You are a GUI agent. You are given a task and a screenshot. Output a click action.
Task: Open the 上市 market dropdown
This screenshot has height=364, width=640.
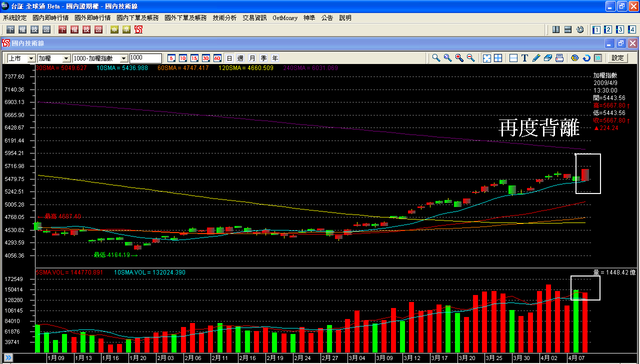pyautogui.click(x=31, y=59)
